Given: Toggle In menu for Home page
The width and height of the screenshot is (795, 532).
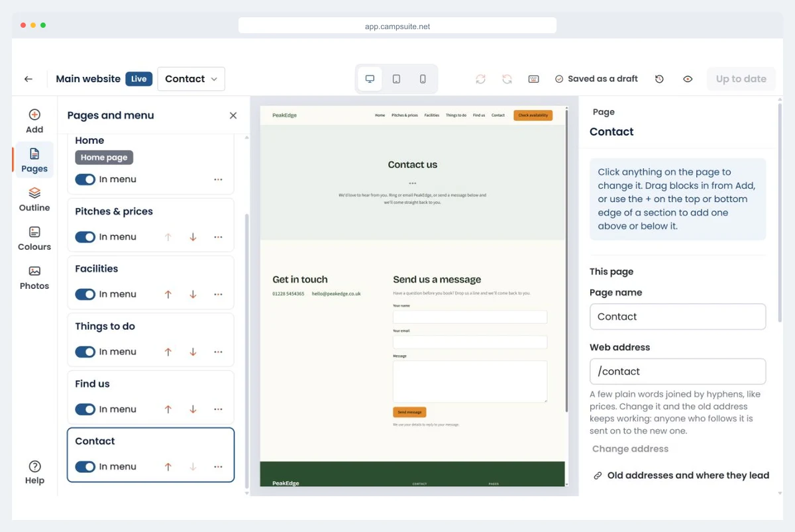Looking at the screenshot, I should coord(85,180).
